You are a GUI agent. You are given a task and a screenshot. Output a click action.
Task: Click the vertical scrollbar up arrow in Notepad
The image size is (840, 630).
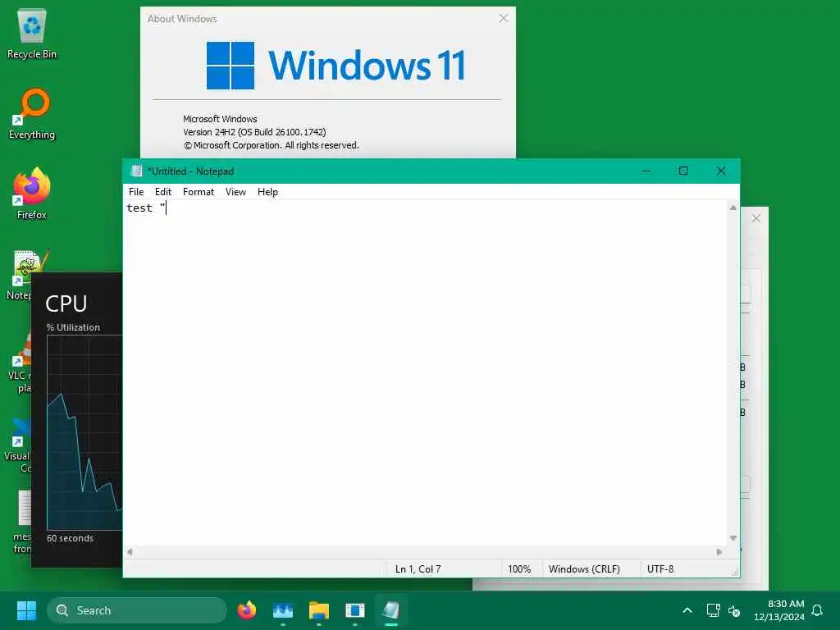point(733,208)
